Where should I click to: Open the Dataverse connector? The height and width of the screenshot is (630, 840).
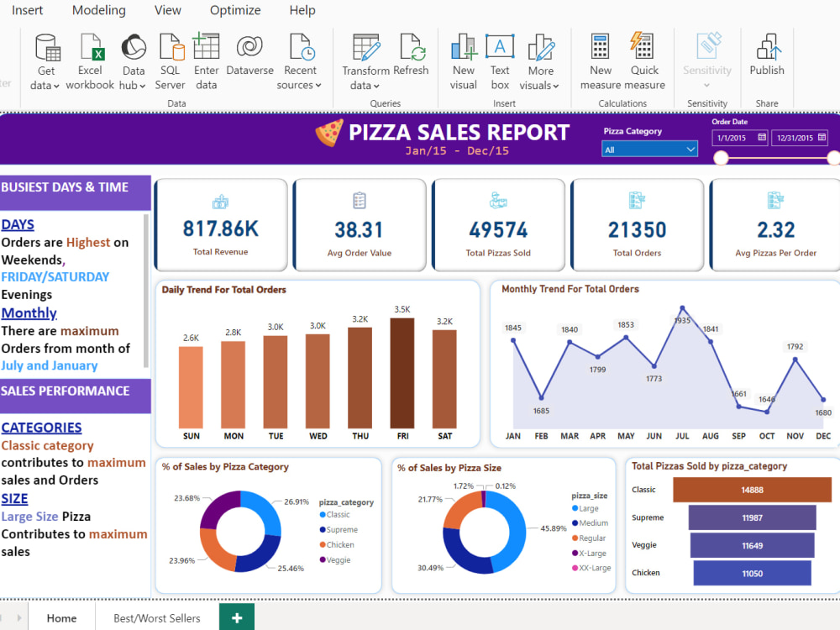point(249,57)
